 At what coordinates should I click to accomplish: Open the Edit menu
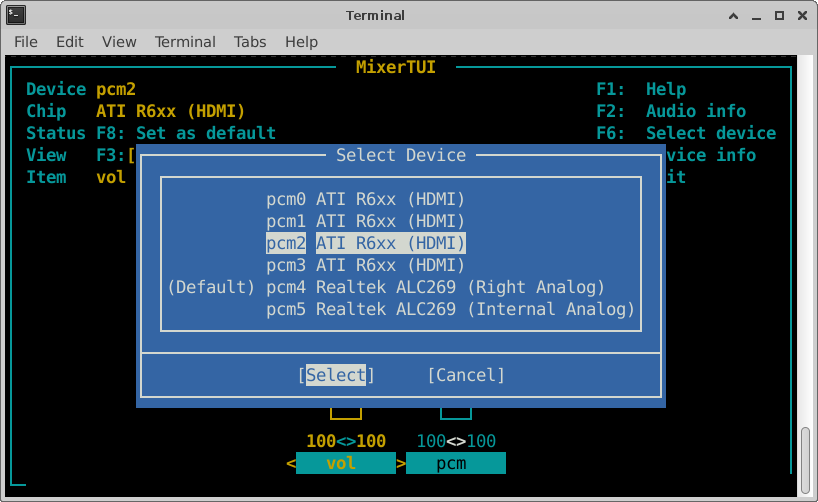70,42
